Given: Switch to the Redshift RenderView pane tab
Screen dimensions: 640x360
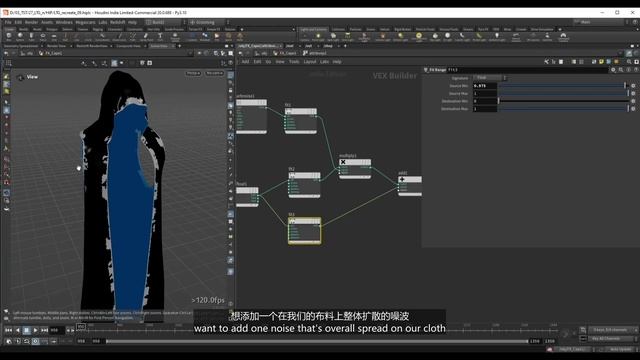Looking at the screenshot, I should pos(92,46).
